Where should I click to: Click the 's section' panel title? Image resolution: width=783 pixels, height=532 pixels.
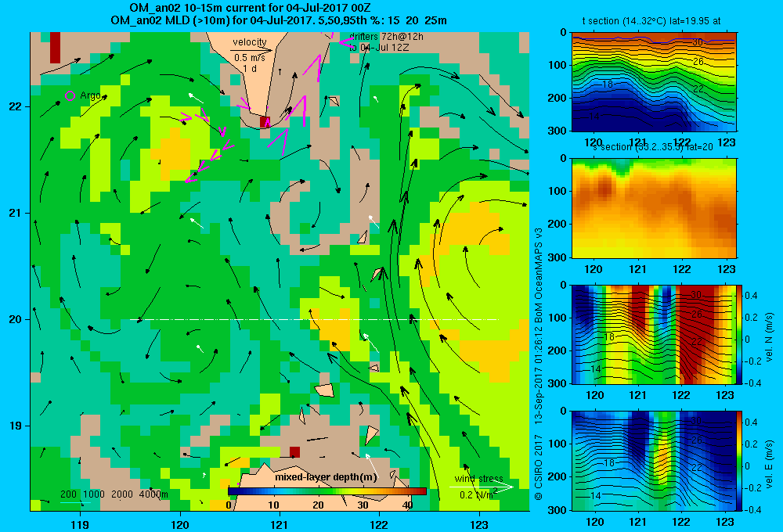point(655,147)
